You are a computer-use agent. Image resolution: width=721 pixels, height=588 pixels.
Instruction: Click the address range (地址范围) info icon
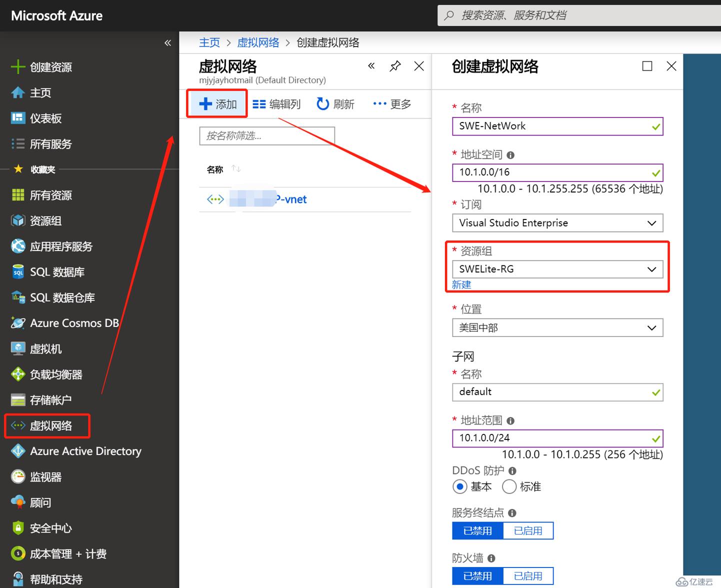point(510,420)
